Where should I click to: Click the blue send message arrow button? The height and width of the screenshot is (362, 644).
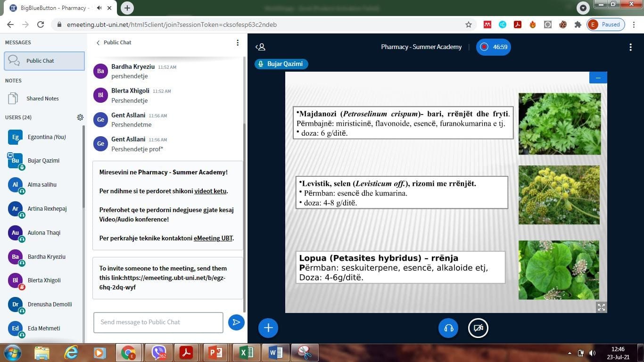pos(236,322)
